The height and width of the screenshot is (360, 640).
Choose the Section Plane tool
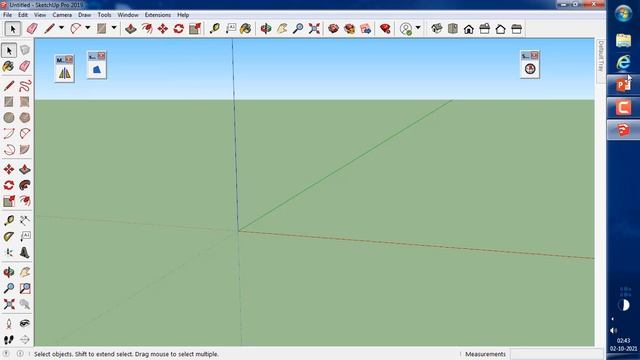24,340
